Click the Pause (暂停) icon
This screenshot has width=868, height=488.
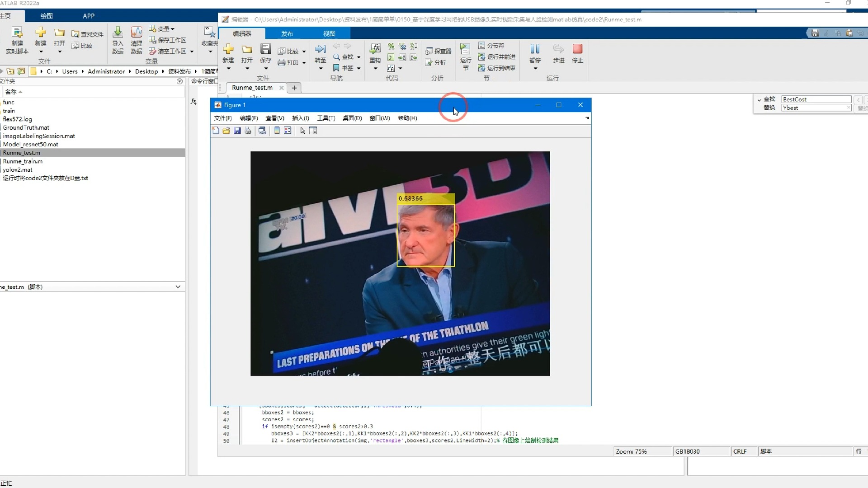coord(535,49)
